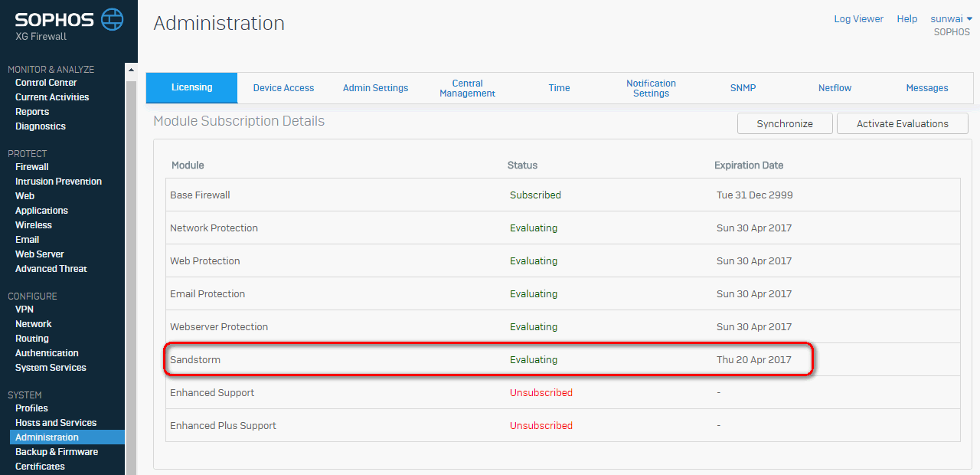Screen dimensions: 980x475
Task: Open Applications in sidebar
Action: pos(41,211)
